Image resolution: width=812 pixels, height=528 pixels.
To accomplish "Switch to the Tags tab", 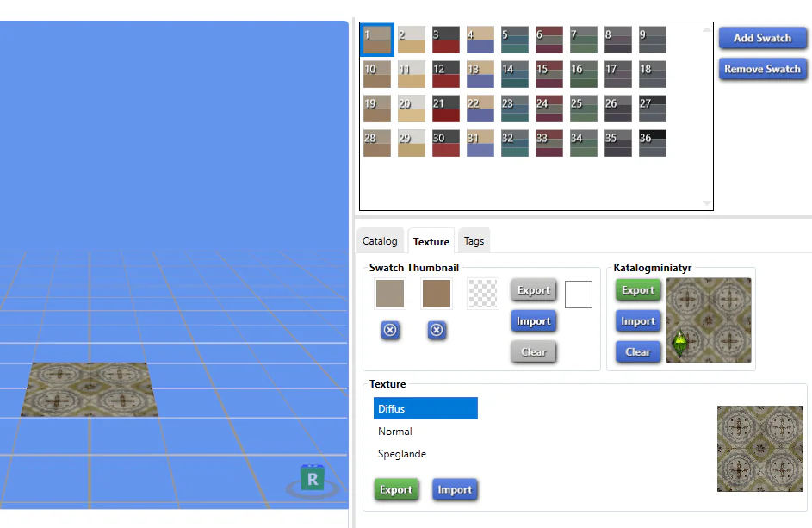I will [474, 241].
